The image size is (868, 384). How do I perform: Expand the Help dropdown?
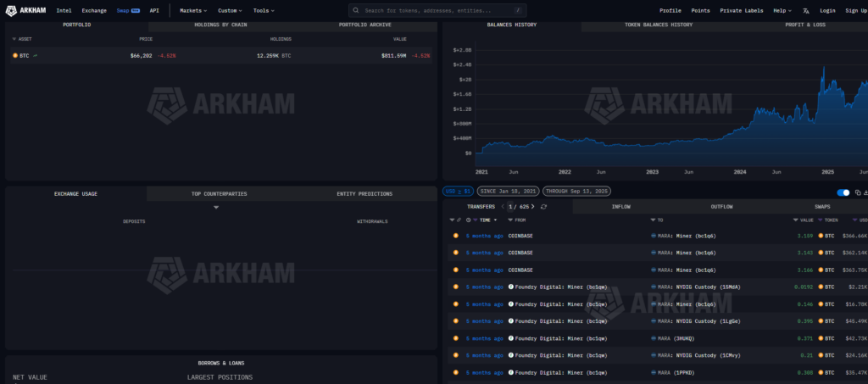point(782,10)
